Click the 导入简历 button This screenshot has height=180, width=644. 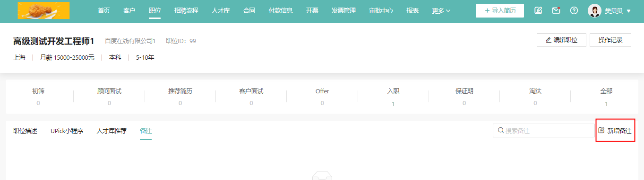pos(500,10)
